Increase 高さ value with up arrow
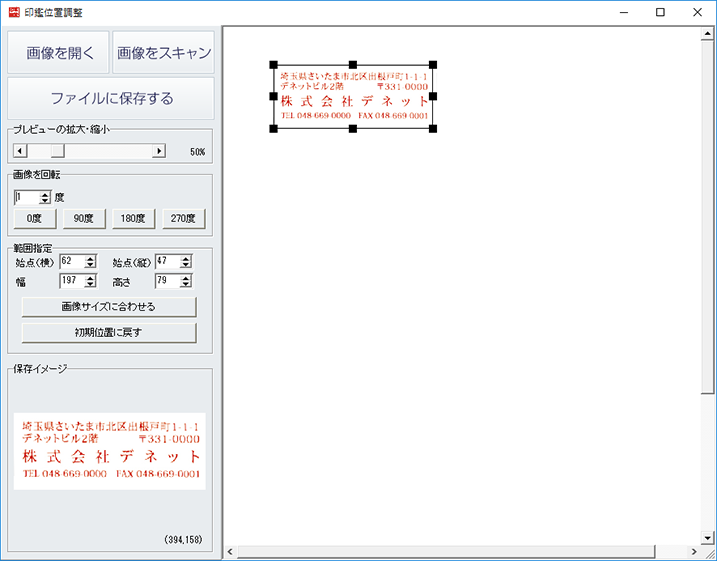 [186, 278]
